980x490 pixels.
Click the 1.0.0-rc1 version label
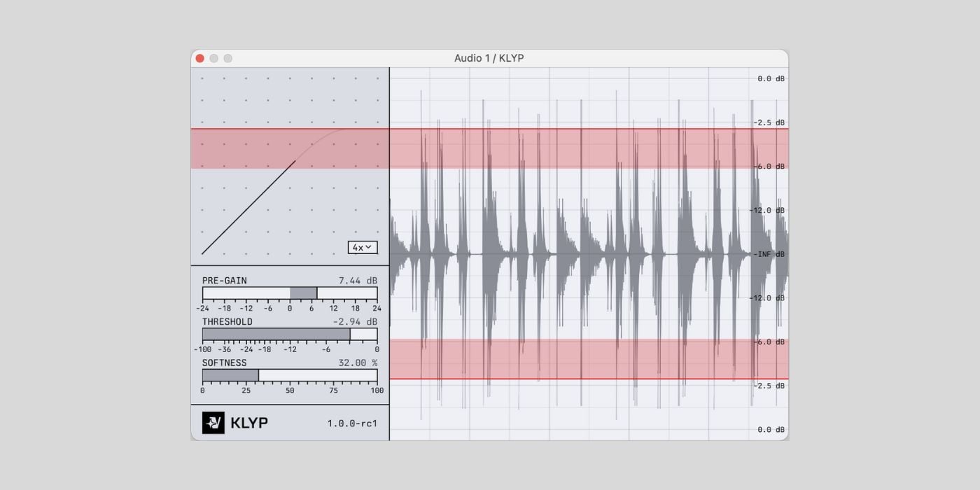351,423
